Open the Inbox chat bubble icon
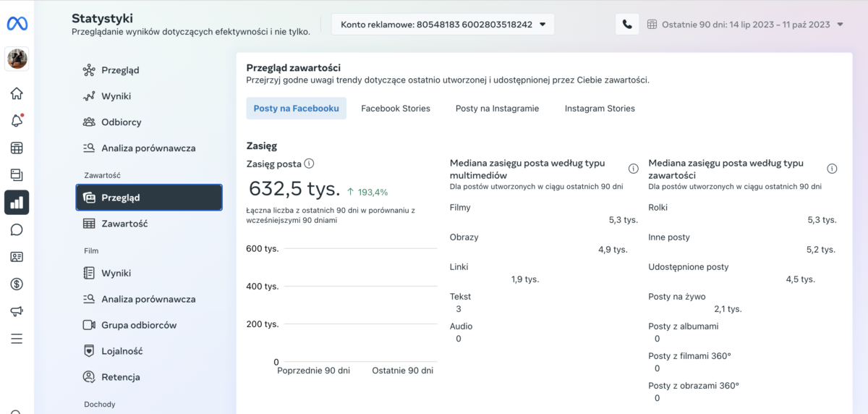Image resolution: width=868 pixels, height=414 pixels. tap(17, 230)
